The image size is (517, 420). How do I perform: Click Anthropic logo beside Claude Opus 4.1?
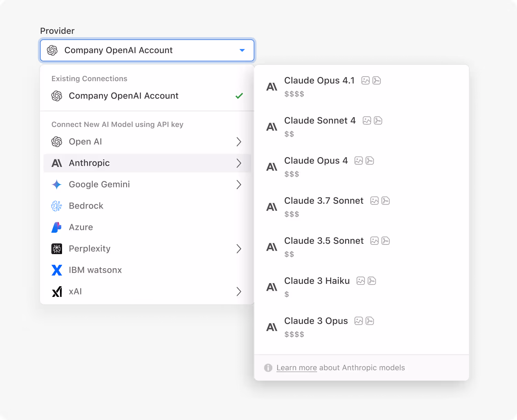point(272,87)
